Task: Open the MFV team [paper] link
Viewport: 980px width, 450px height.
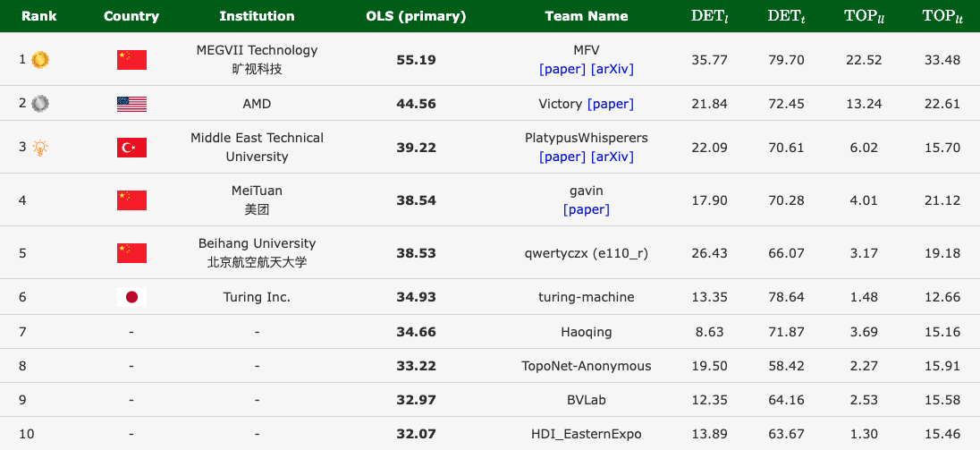Action: 562,69
